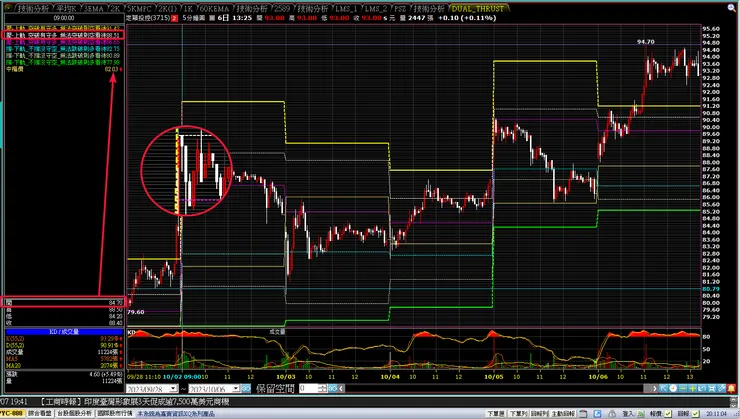Image resolution: width=740 pixels, height=419 pixels.
Task: Open the 2K(1) tab
Action: (168, 8)
